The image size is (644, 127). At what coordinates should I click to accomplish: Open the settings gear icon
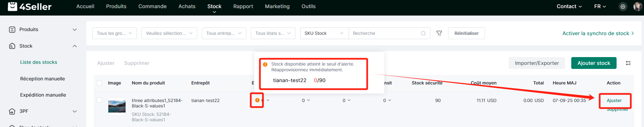point(623,6)
